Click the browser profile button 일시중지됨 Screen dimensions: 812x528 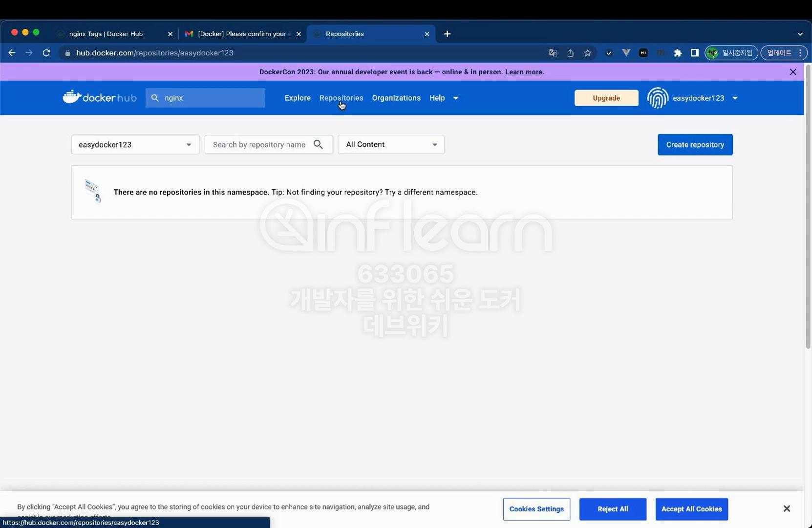click(731, 53)
